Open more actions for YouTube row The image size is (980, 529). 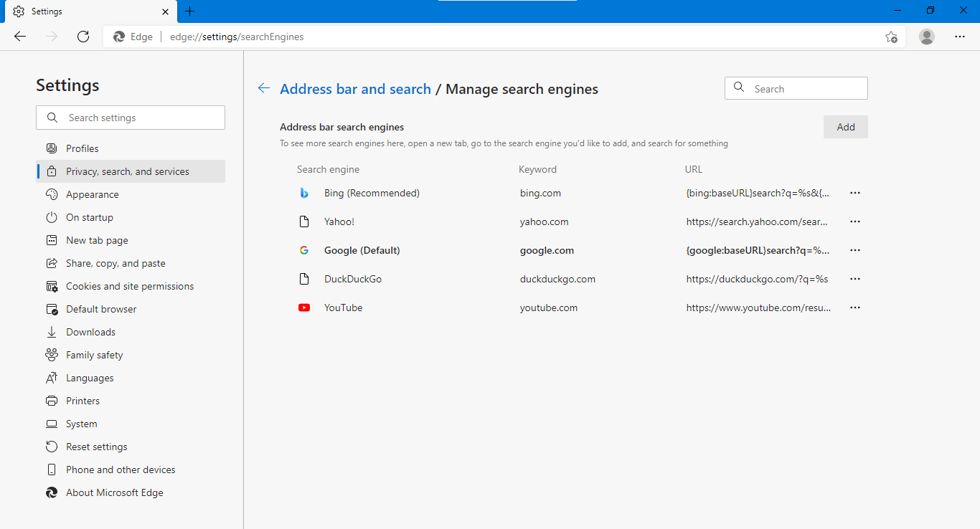pos(854,308)
